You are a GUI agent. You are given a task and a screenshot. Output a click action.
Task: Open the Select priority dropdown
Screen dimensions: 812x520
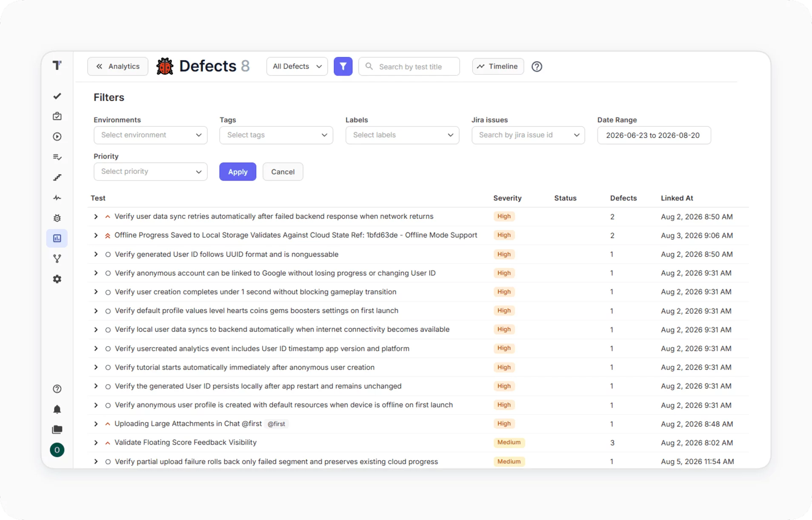(x=151, y=172)
